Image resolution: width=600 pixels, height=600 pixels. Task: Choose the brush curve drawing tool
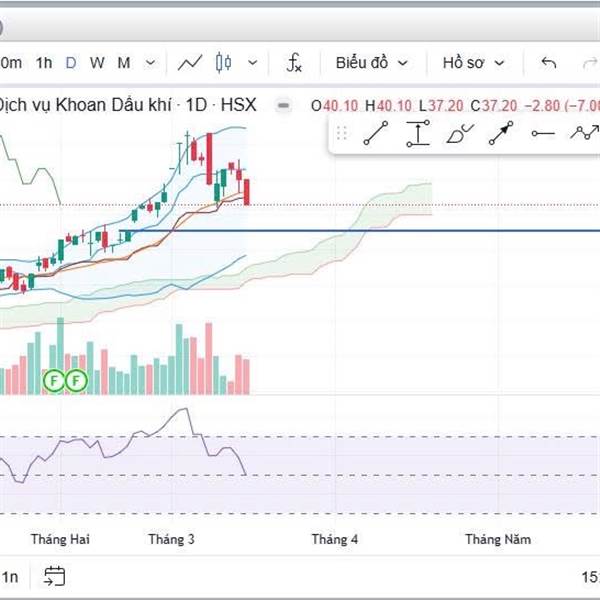460,133
